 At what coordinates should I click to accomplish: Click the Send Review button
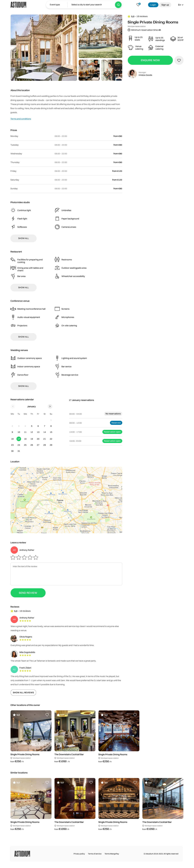tap(28, 593)
